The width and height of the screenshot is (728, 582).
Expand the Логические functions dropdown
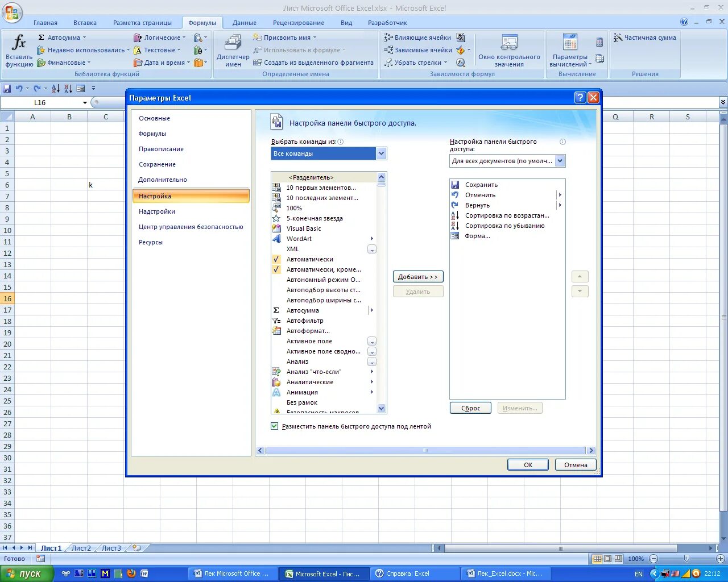[x=184, y=38]
